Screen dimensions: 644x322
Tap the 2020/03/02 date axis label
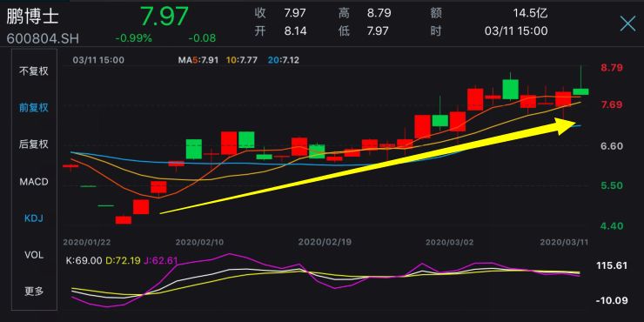450,242
